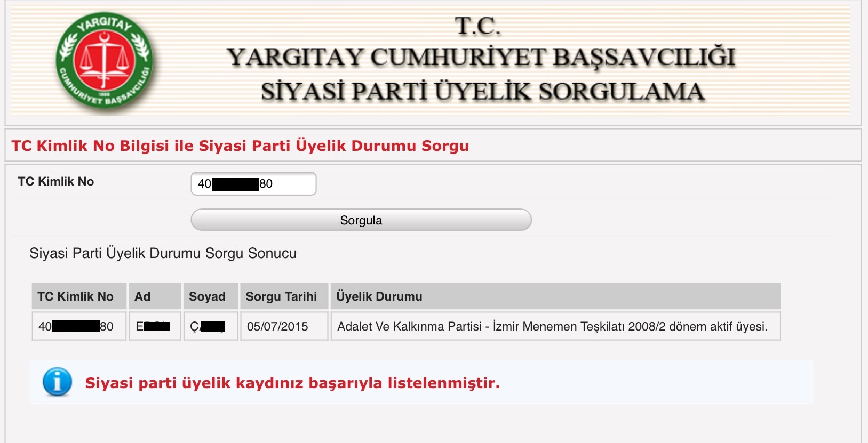
Task: Click the surname cell starting with 'Ç'
Action: coord(211,326)
